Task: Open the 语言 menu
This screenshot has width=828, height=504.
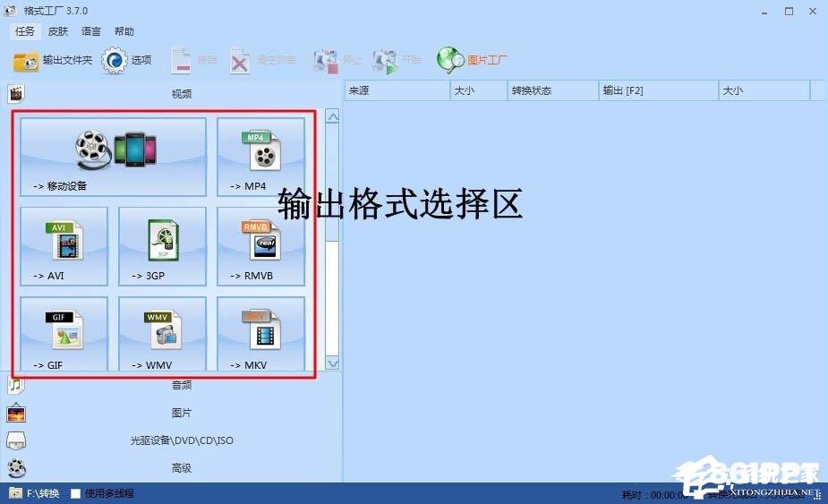Action: (90, 31)
